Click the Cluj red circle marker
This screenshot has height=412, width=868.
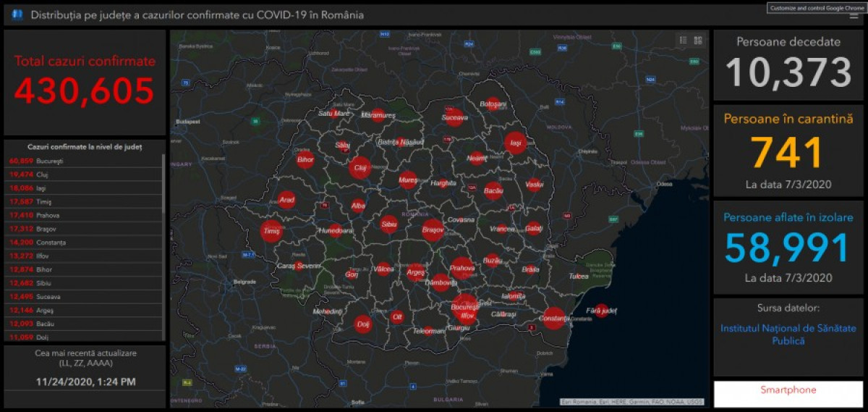tap(359, 168)
